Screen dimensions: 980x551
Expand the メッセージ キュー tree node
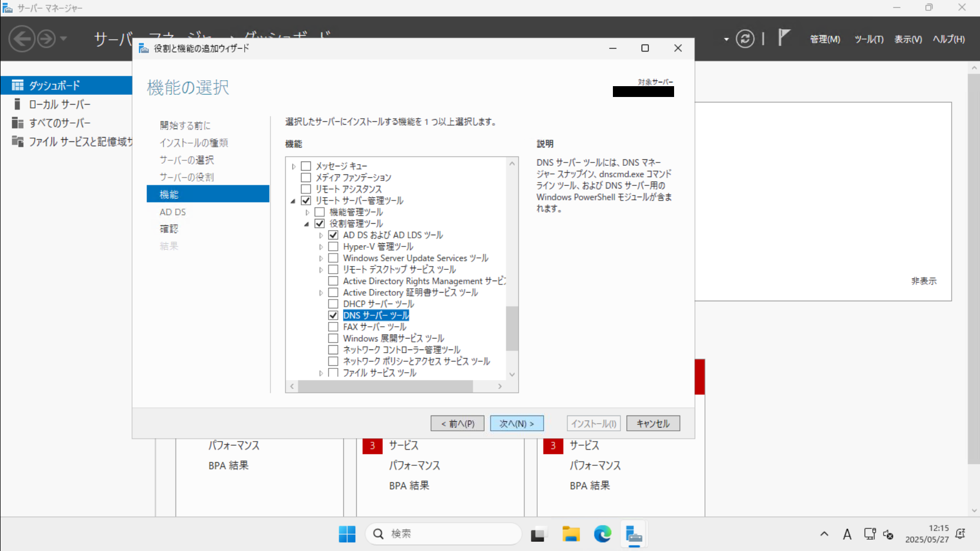(x=293, y=166)
